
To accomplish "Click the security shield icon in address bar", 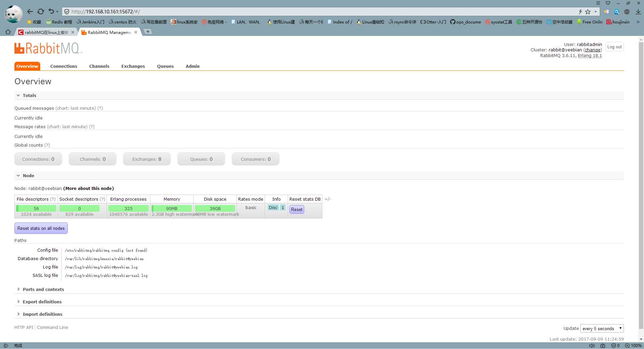I will tap(67, 12).
